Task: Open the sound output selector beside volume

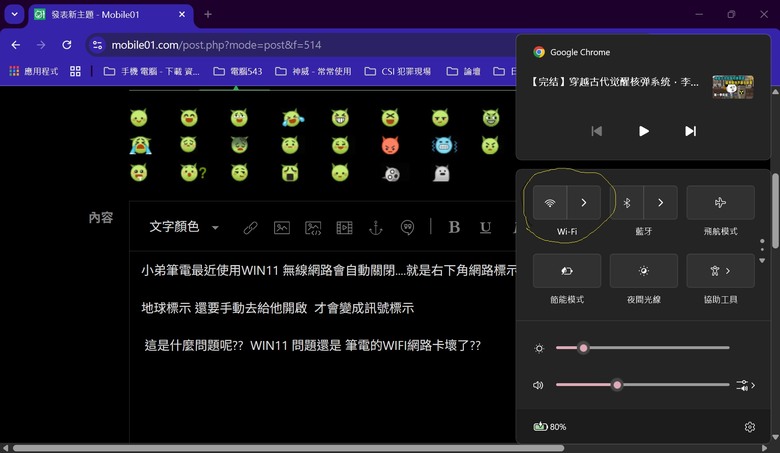Action: 745,385
